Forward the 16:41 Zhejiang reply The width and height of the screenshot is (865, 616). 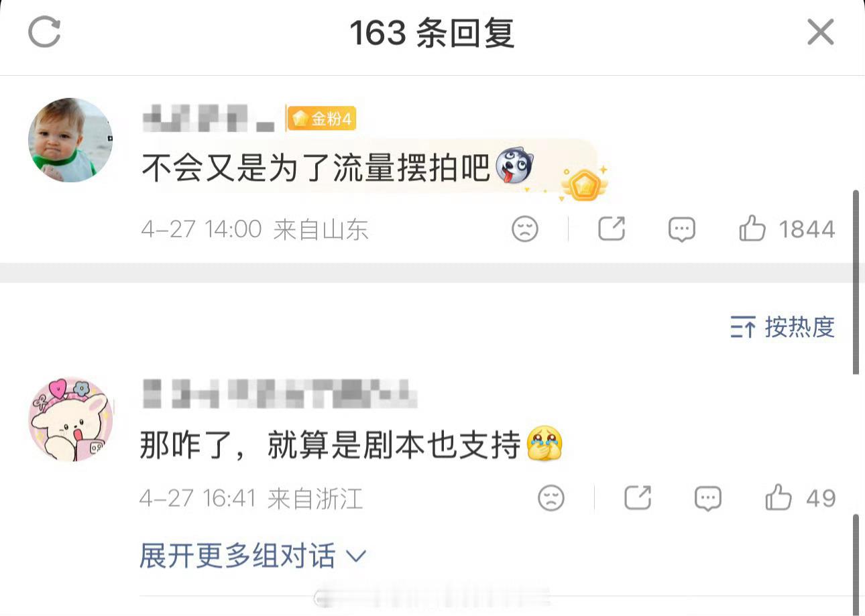tap(638, 498)
